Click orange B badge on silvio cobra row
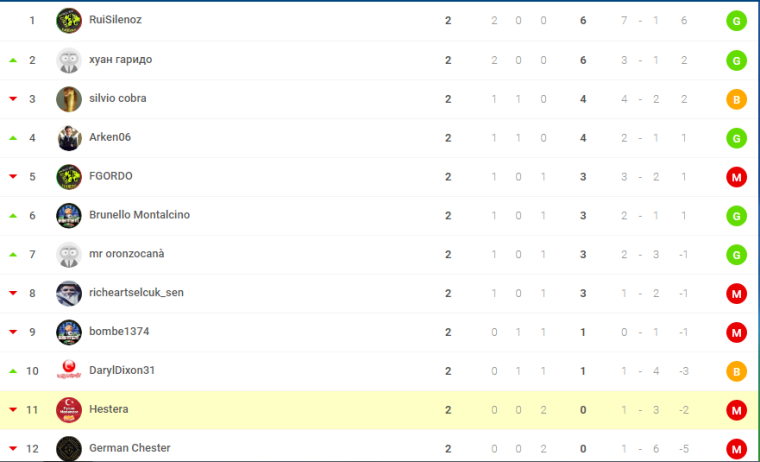Viewport: 760px width, 462px height. click(736, 99)
